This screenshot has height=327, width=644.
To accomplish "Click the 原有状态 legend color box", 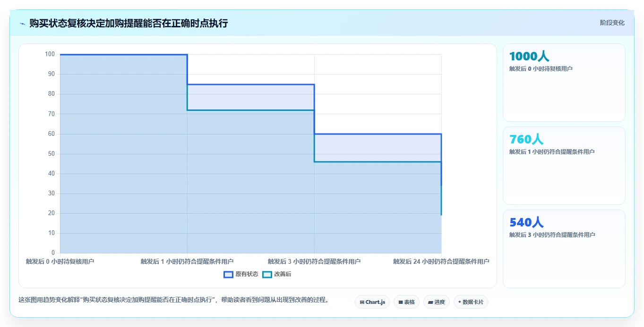I will pyautogui.click(x=229, y=274).
